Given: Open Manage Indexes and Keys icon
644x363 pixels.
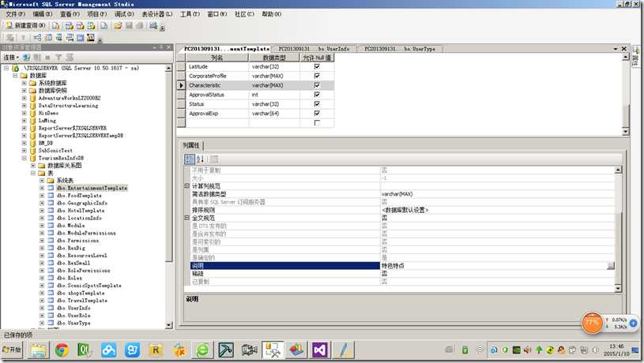Looking at the screenshot, I should point(48,38).
